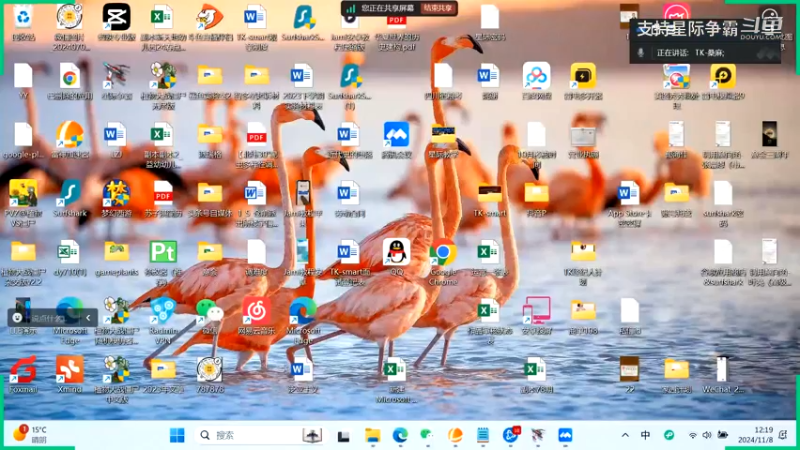Open the TK-smart folder icon

(490, 194)
